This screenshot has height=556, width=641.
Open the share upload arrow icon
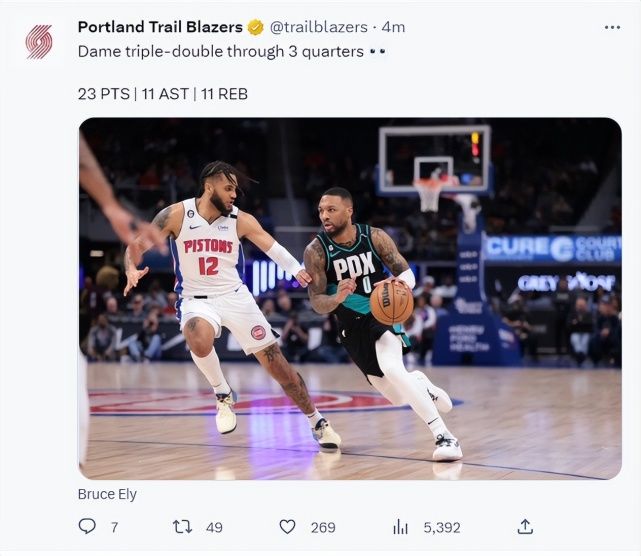click(524, 526)
